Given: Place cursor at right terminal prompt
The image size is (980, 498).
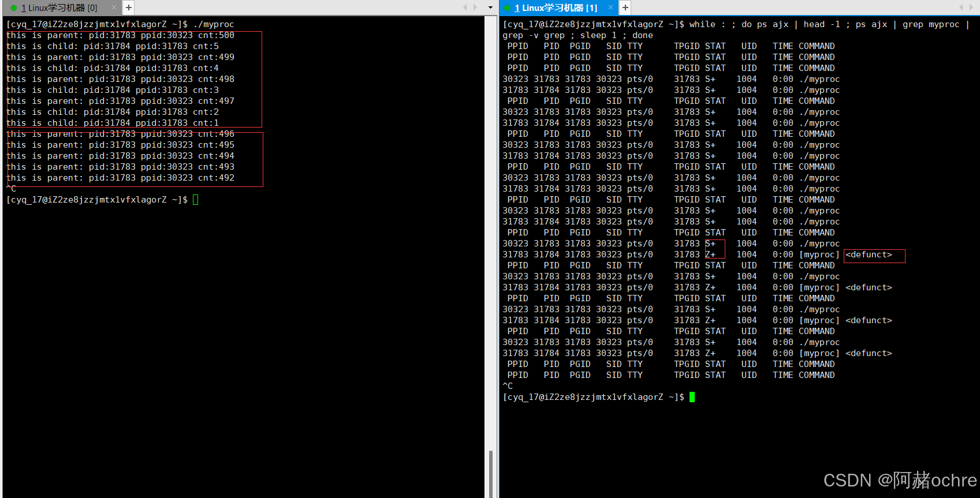Looking at the screenshot, I should [692, 397].
